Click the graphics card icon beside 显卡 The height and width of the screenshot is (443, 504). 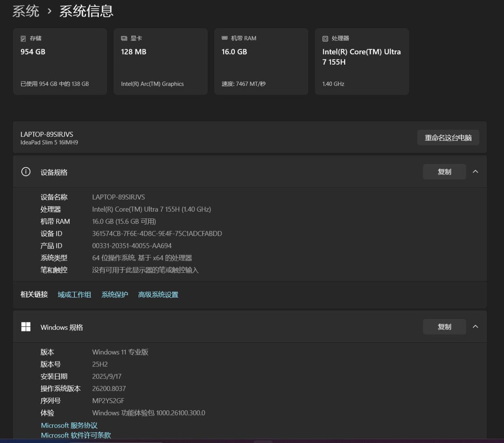point(124,38)
